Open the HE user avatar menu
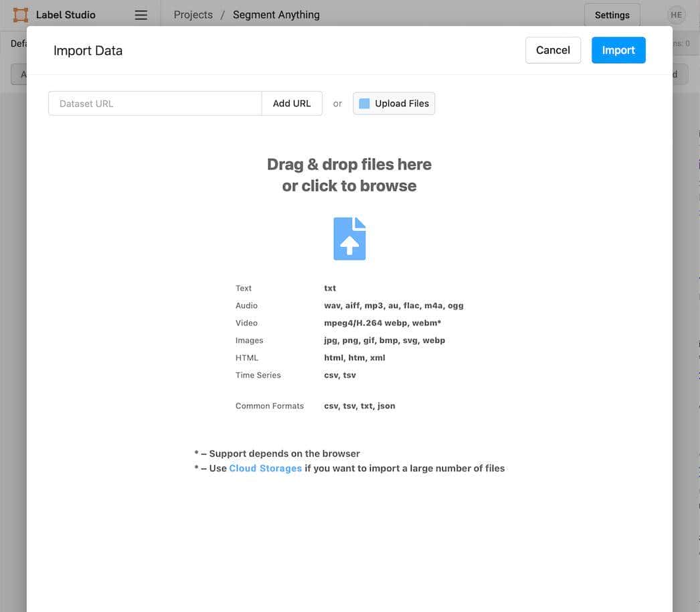The height and width of the screenshot is (612, 700). (676, 15)
